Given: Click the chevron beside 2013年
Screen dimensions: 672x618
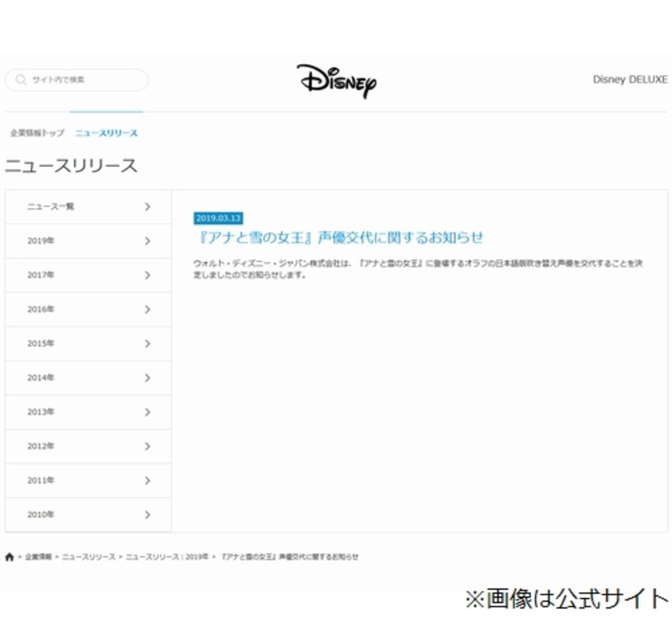Looking at the screenshot, I should point(147,412).
